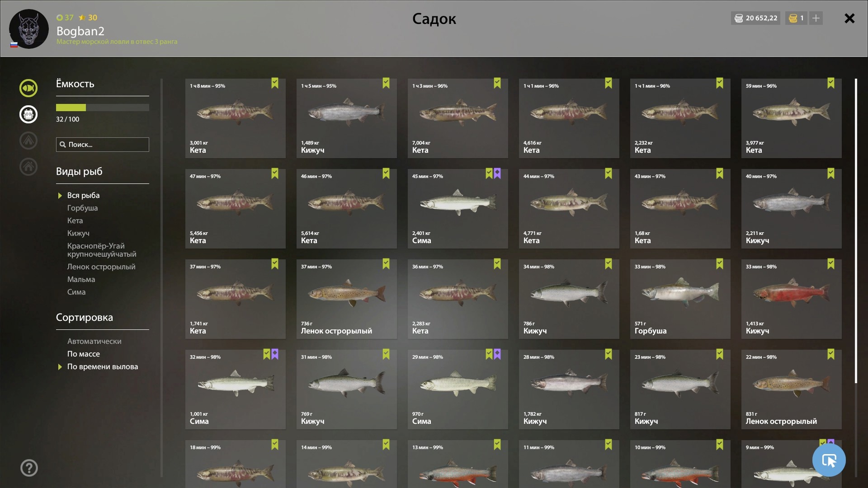This screenshot has height=488, width=868.
Task: Open Bogban2 profile avatar
Action: coord(29,29)
